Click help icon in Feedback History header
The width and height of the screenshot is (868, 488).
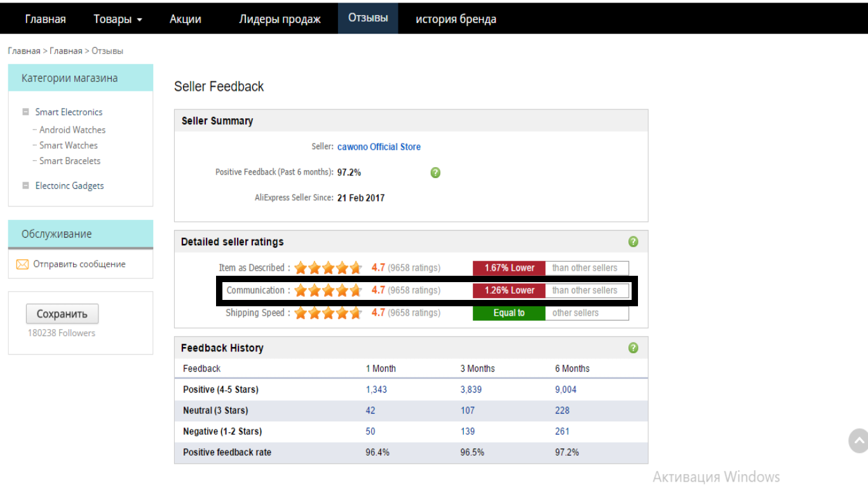(633, 348)
